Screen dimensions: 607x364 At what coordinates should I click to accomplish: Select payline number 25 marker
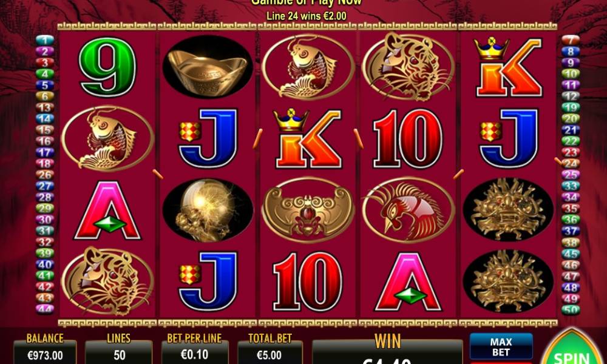[x=571, y=175]
